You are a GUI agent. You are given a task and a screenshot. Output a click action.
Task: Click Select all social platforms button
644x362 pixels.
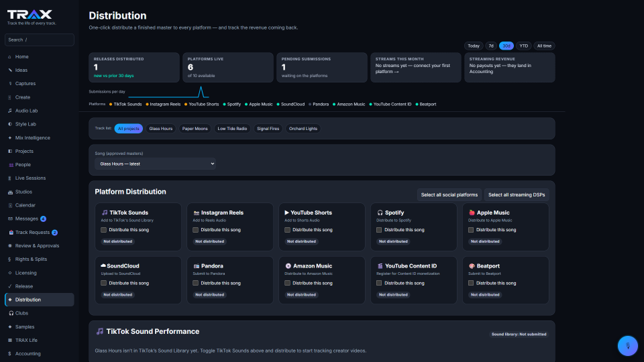449,195
